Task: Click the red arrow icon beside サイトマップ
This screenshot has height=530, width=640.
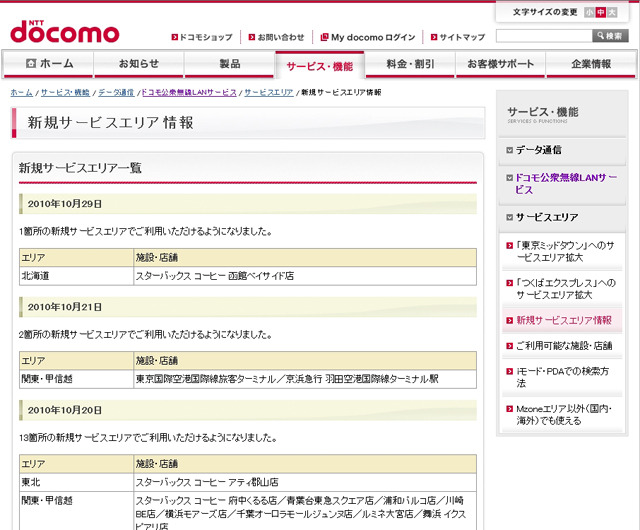Action: (434, 37)
